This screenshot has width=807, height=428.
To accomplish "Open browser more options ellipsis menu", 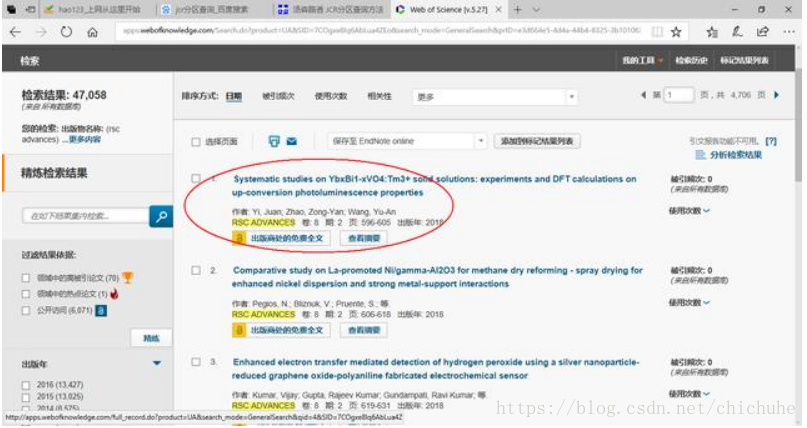I will tap(789, 32).
